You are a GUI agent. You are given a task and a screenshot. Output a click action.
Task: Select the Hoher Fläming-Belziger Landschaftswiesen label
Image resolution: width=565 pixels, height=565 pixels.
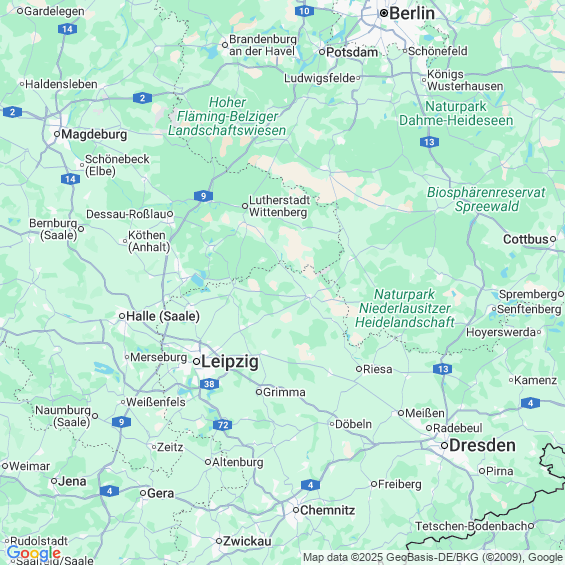point(227,116)
